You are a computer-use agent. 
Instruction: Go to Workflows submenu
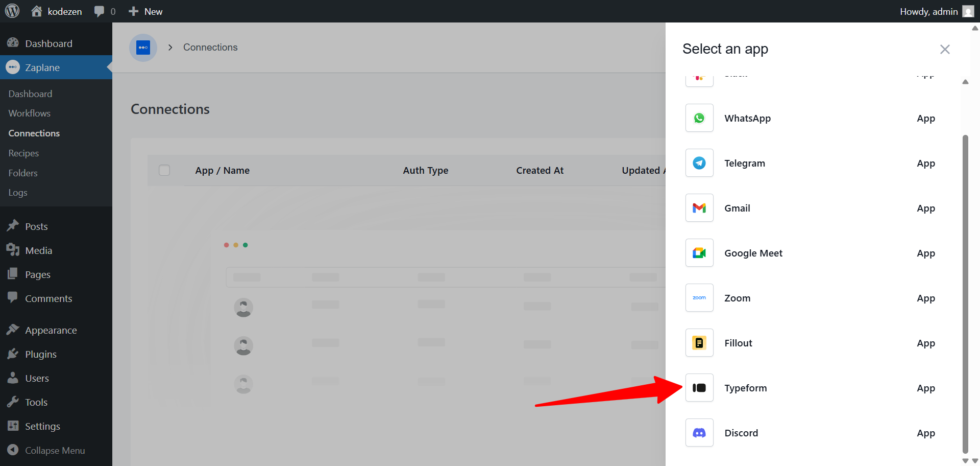[30, 113]
